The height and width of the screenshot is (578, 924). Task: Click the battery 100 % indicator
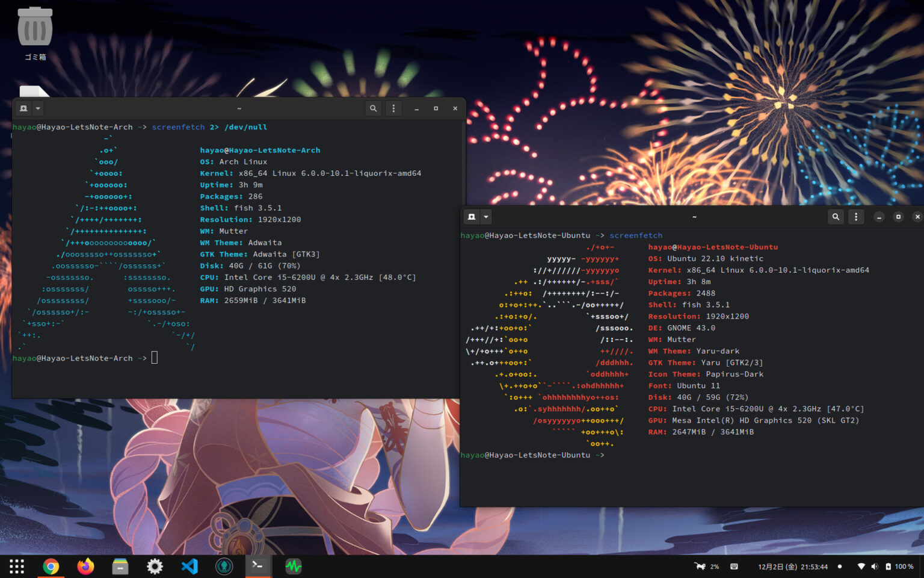tap(899, 567)
